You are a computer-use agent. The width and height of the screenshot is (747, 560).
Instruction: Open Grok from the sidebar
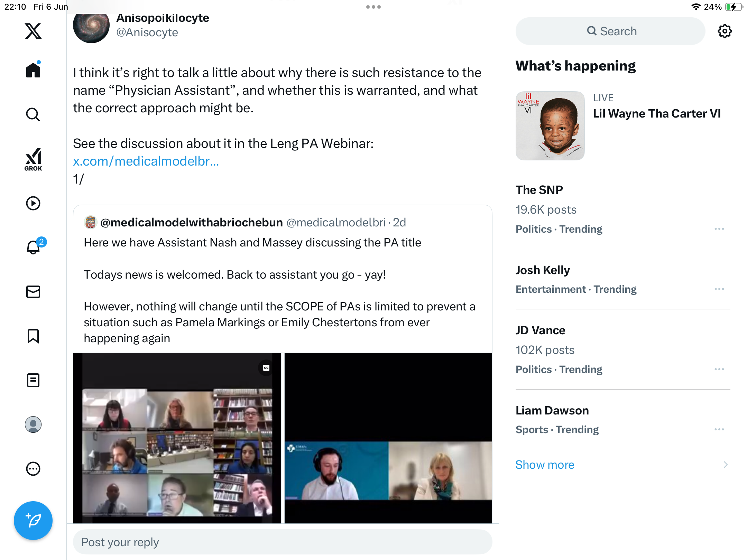point(33,159)
